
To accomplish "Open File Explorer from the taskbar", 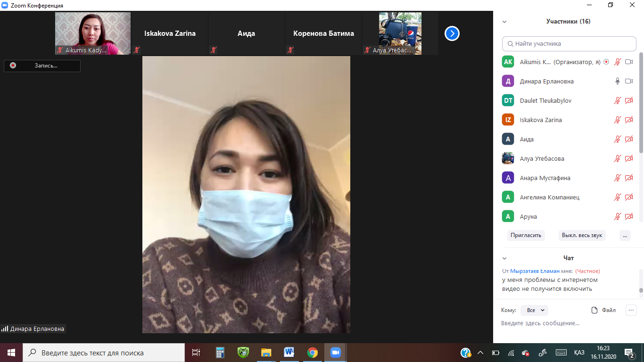I will [266, 353].
